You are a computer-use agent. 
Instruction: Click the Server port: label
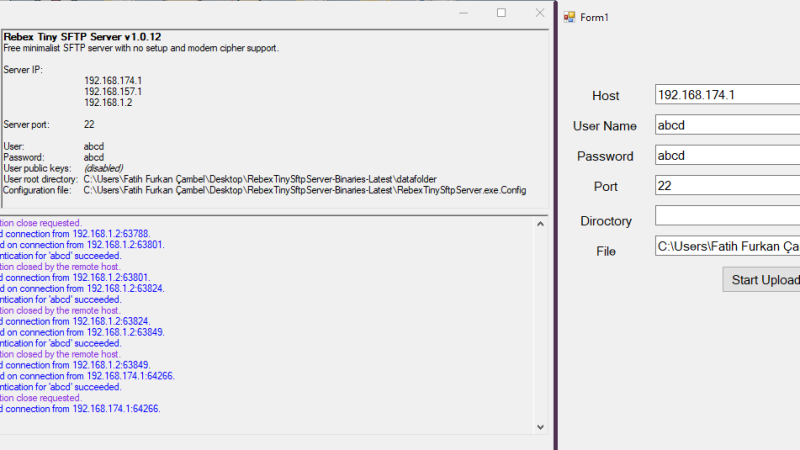click(x=26, y=124)
